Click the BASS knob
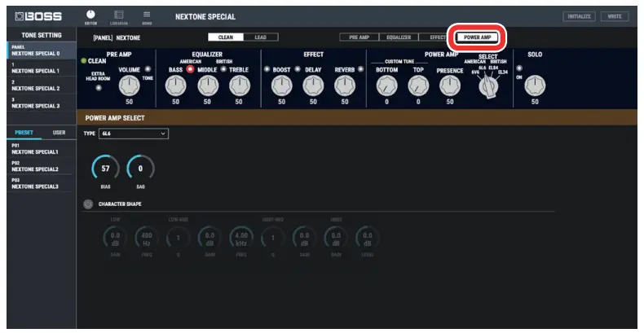This screenshot has width=644, height=333. tap(176, 86)
